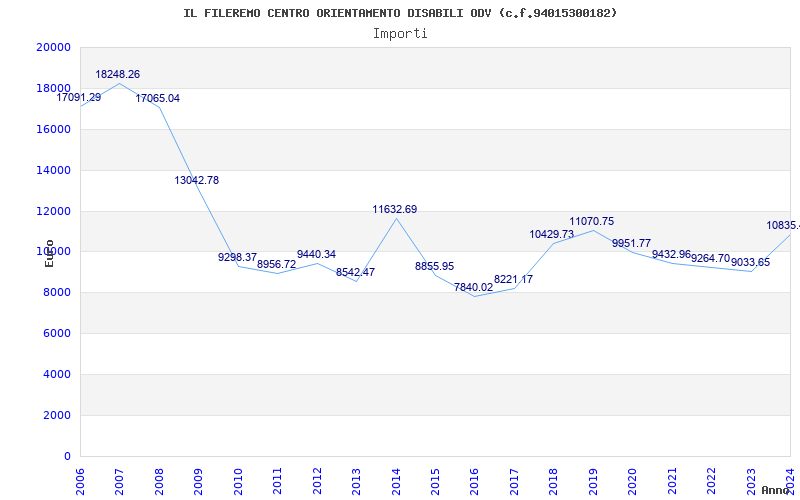
Task: Click the x-axis year 2018
Action: (x=554, y=481)
